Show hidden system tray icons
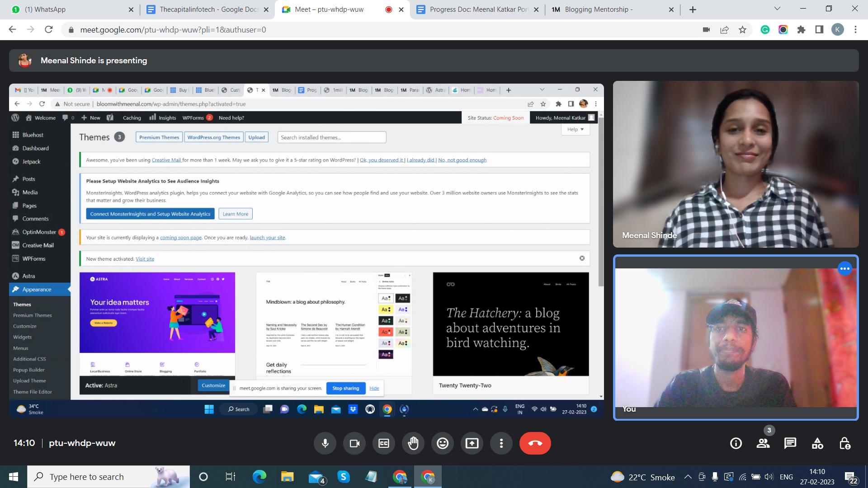 point(688,477)
